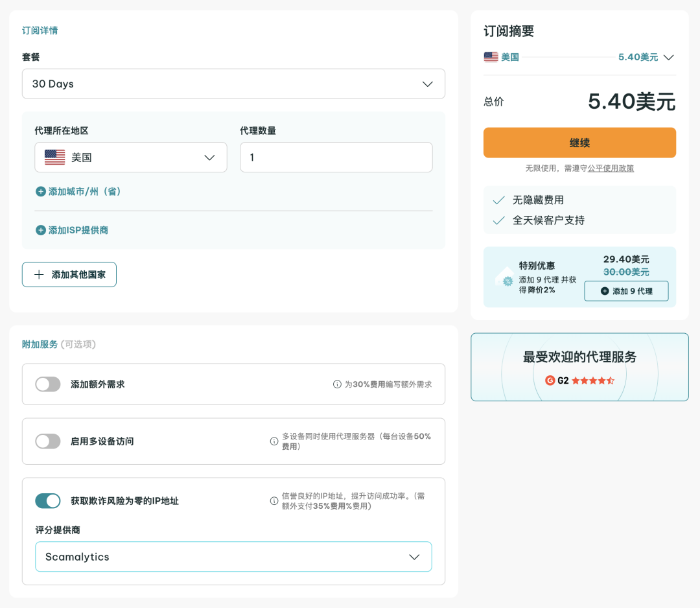Click the plus icon beside 添加ISP提供商
This screenshot has height=608, width=700.
[41, 230]
